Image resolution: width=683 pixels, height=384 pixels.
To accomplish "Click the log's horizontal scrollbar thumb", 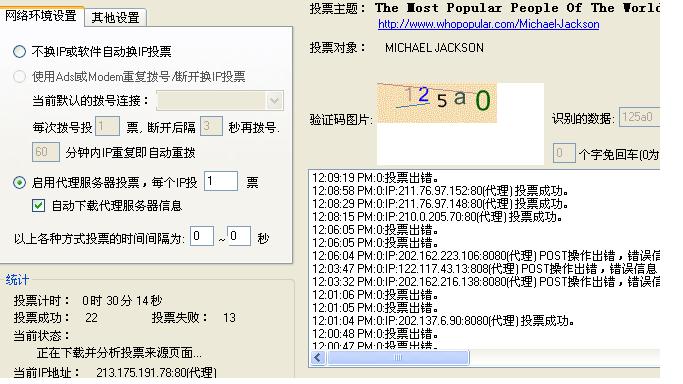I will (x=398, y=358).
